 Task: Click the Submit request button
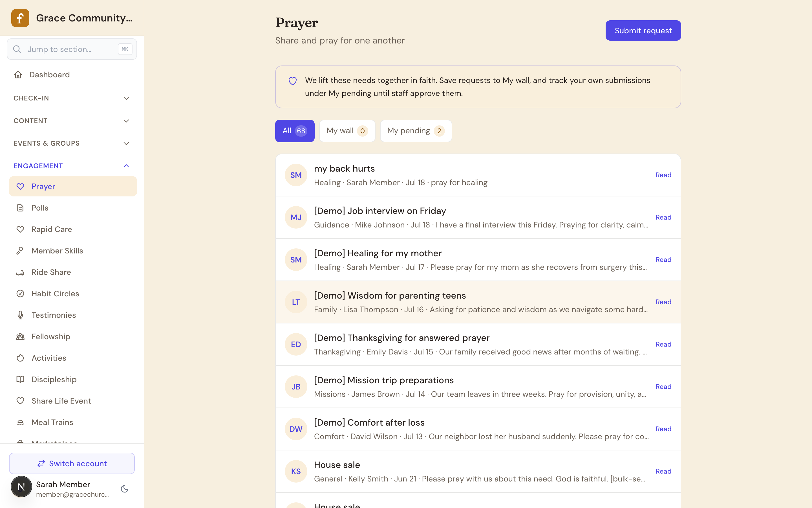click(x=643, y=30)
